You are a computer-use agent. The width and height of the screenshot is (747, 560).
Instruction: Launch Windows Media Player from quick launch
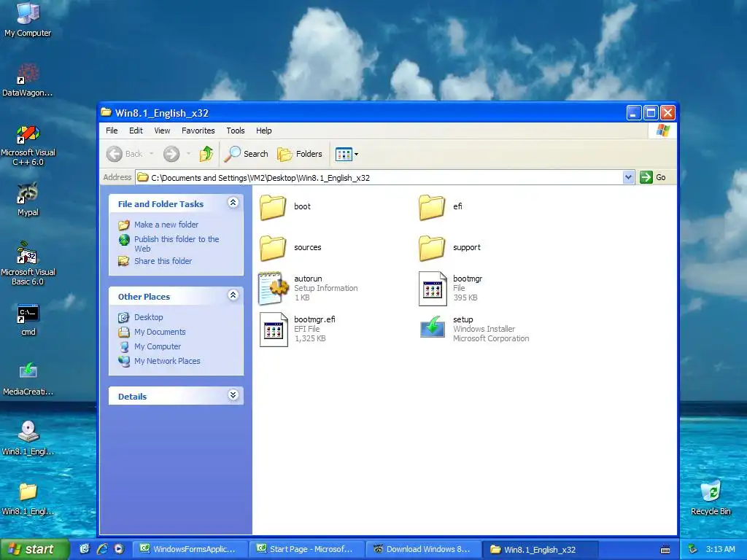click(119, 549)
